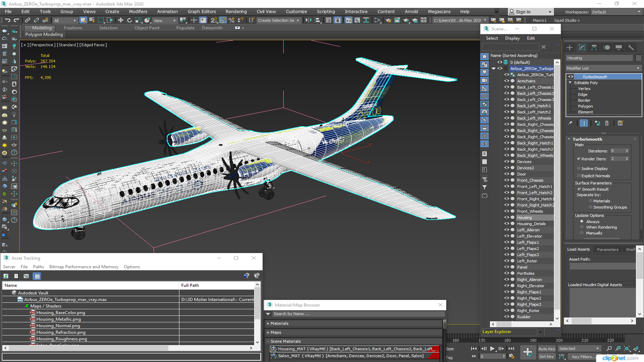Click the Mirror tool icon
Screen dimensions: 644x362
coord(308,20)
